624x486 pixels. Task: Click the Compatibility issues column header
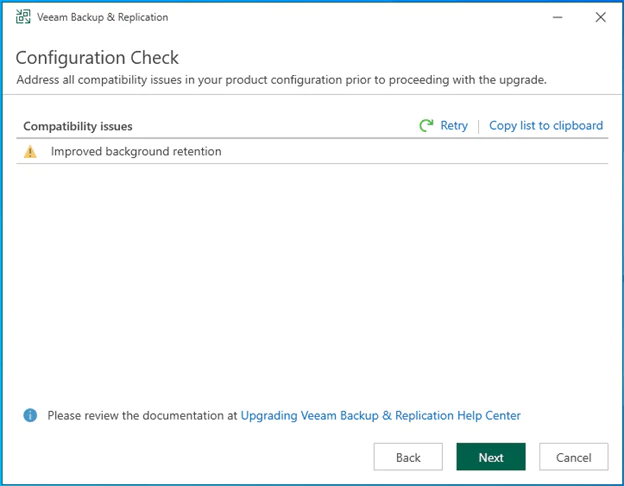78,126
